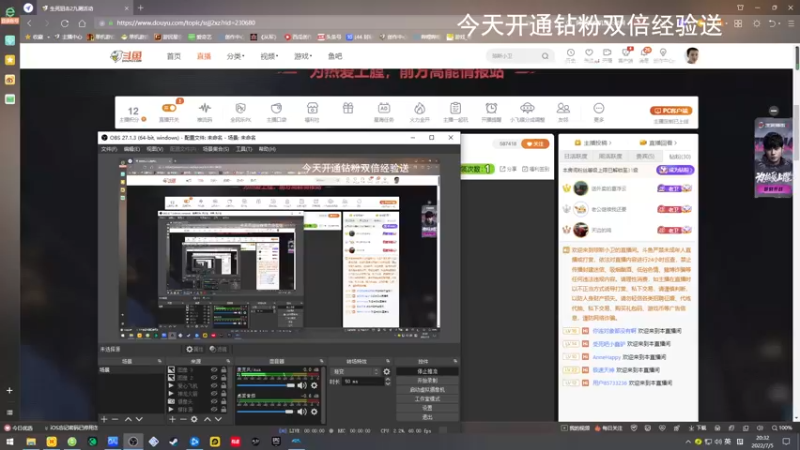
Task: Click the OBS filters button
Action: 218,349
